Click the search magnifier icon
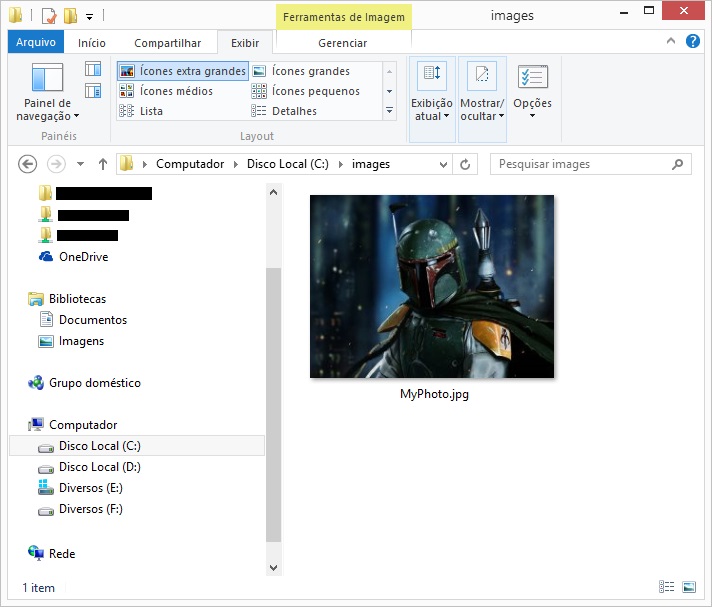Screen dimensions: 712x607 [677, 164]
